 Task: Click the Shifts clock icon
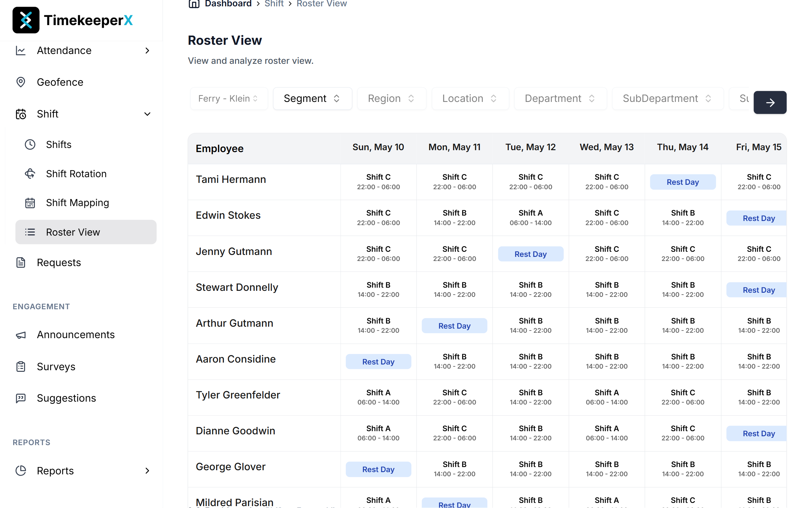30,144
